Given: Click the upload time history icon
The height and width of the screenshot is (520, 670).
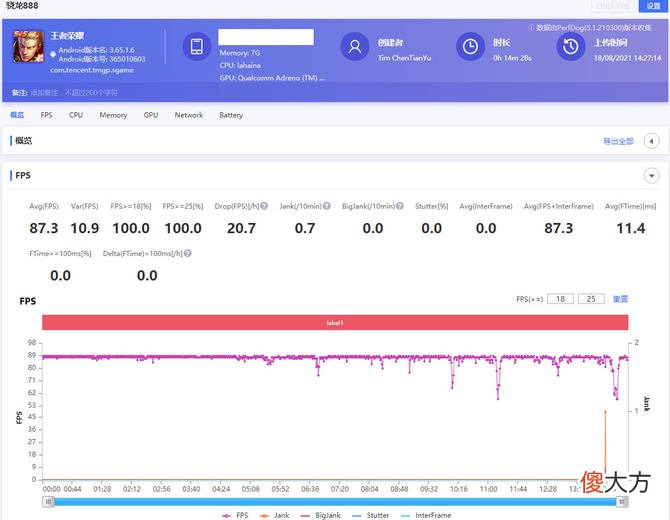Looking at the screenshot, I should click(x=570, y=46).
